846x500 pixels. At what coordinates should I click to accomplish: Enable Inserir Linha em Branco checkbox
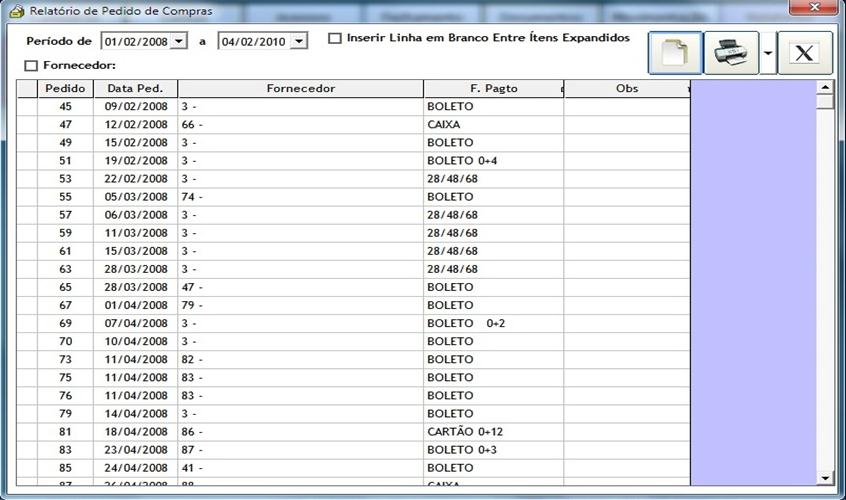pyautogui.click(x=335, y=38)
